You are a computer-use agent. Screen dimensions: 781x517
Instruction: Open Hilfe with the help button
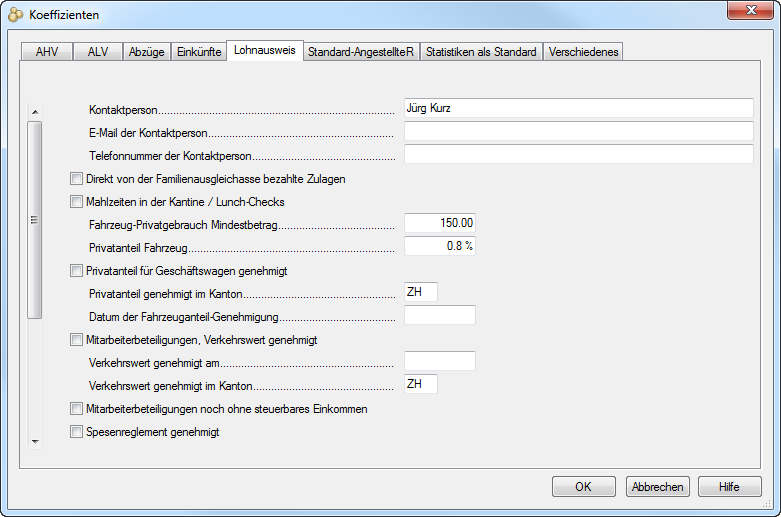pos(730,487)
